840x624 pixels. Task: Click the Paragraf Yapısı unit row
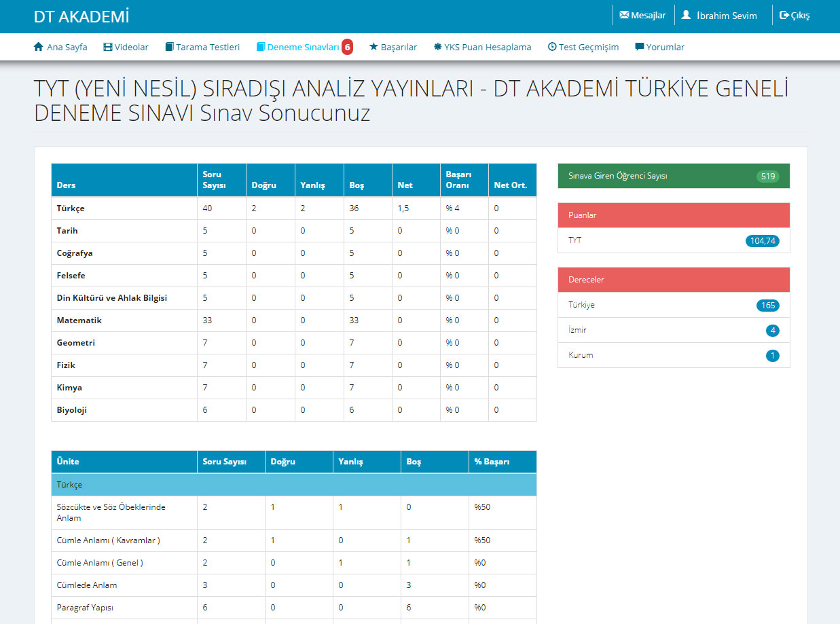click(294, 608)
